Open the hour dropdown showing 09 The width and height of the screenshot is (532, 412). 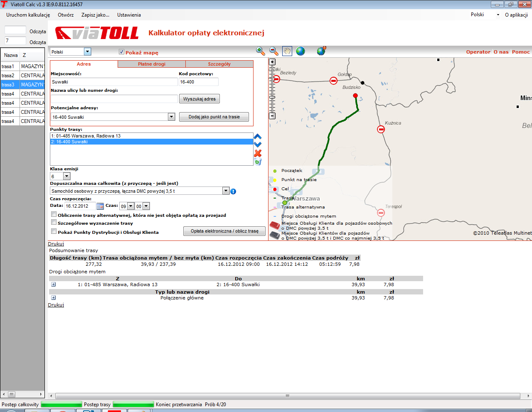pyautogui.click(x=131, y=206)
